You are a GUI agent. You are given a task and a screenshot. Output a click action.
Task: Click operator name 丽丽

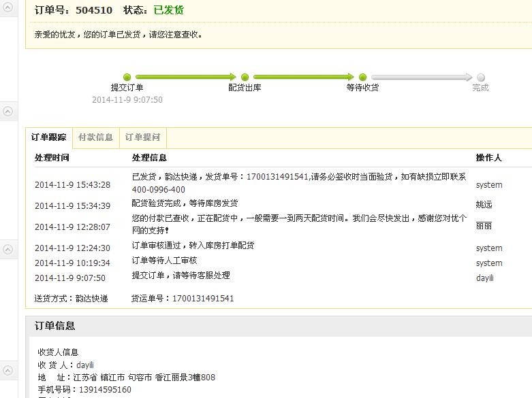coord(484,226)
